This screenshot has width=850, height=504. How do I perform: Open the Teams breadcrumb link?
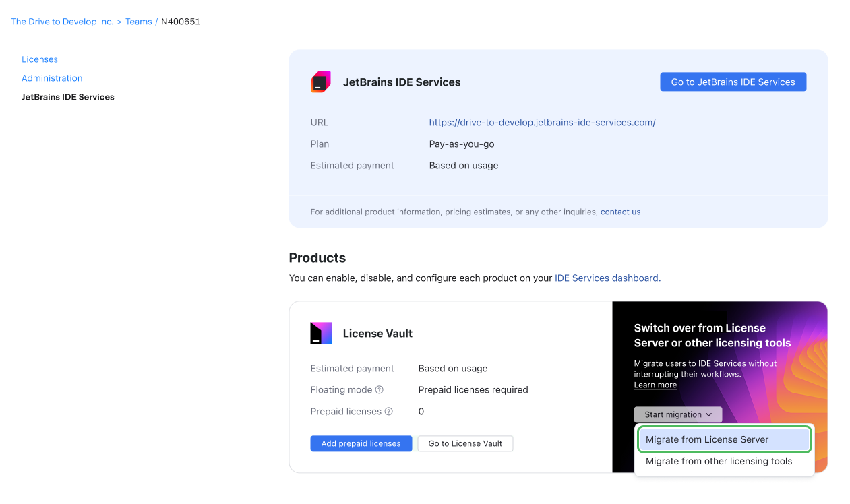coord(138,21)
